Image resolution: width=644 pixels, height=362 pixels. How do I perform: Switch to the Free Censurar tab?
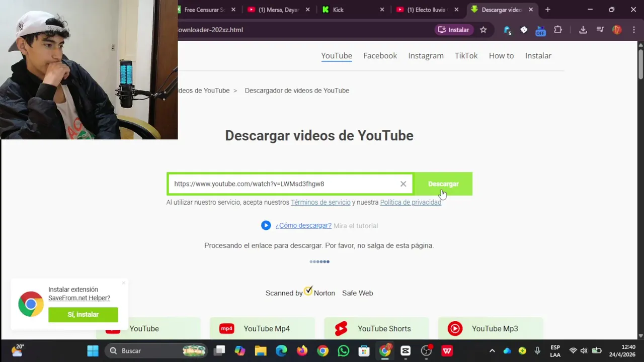[x=204, y=10]
